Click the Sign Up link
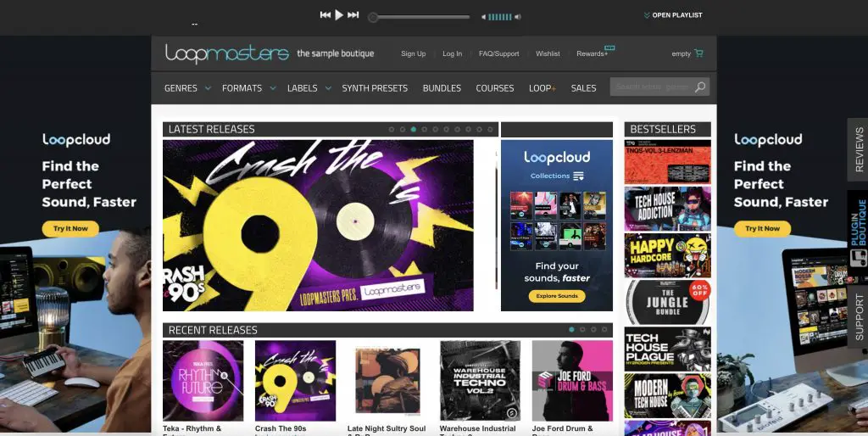This screenshot has height=436, width=868. [x=413, y=53]
